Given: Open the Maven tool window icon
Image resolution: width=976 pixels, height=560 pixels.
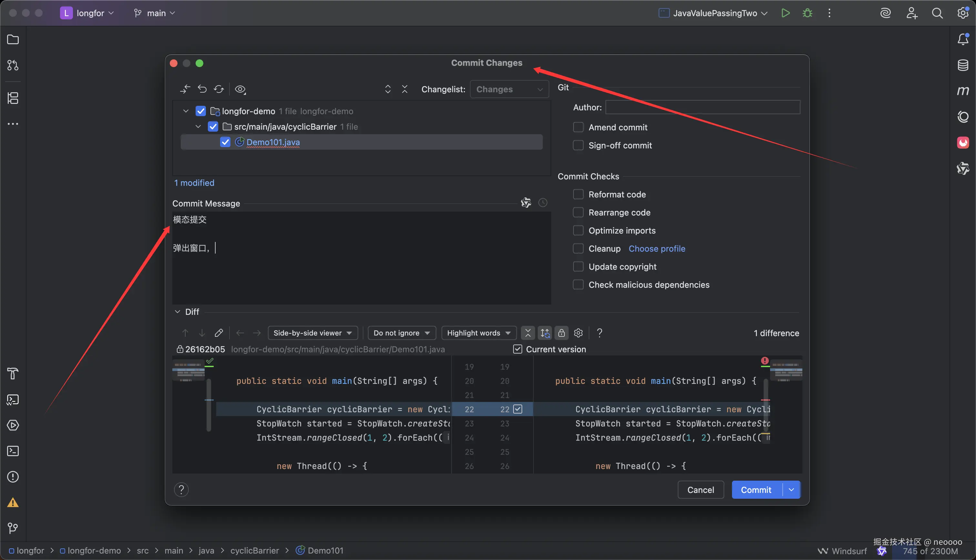Looking at the screenshot, I should click(962, 91).
